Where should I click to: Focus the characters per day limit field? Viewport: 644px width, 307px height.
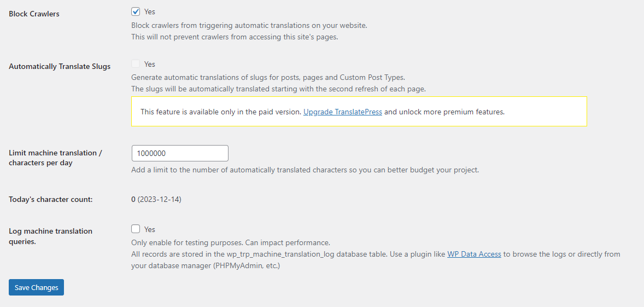tap(180, 153)
